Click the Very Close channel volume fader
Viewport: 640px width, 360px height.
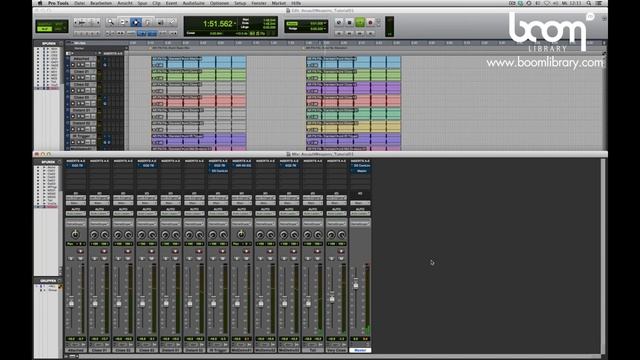click(x=332, y=298)
